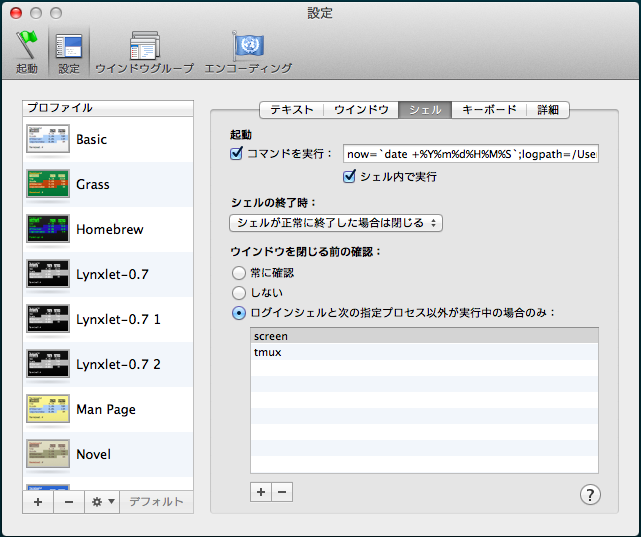This screenshot has height=537, width=641.
Task: Select the 設定 settings toolbar icon
Action: pos(69,52)
